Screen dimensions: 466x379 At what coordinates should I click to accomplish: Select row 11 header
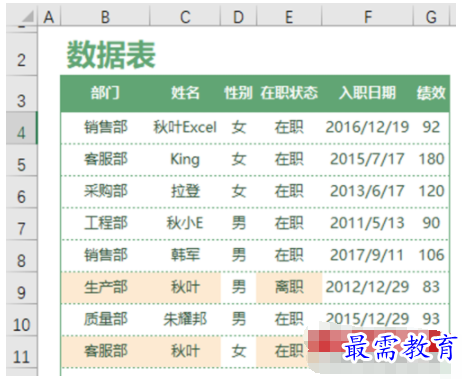pyautogui.click(x=22, y=352)
